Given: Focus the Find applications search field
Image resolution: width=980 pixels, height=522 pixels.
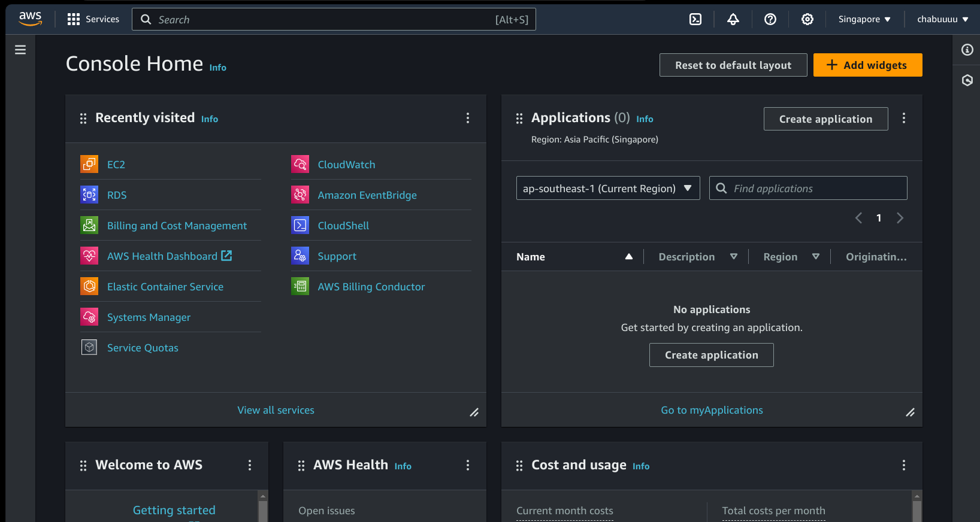Looking at the screenshot, I should coord(808,188).
